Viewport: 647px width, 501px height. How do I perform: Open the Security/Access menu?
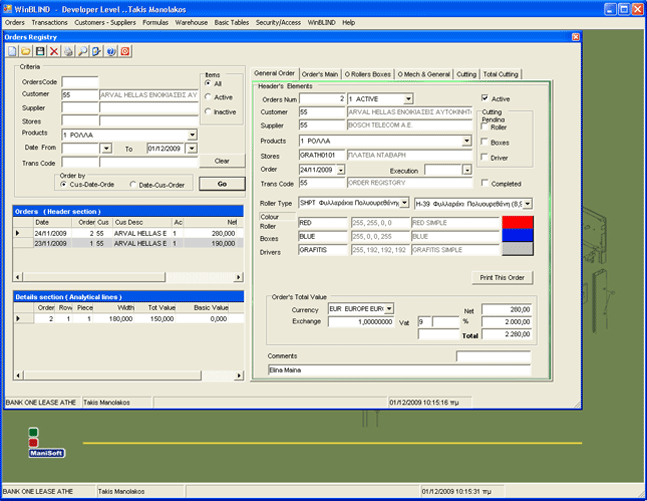tap(278, 22)
